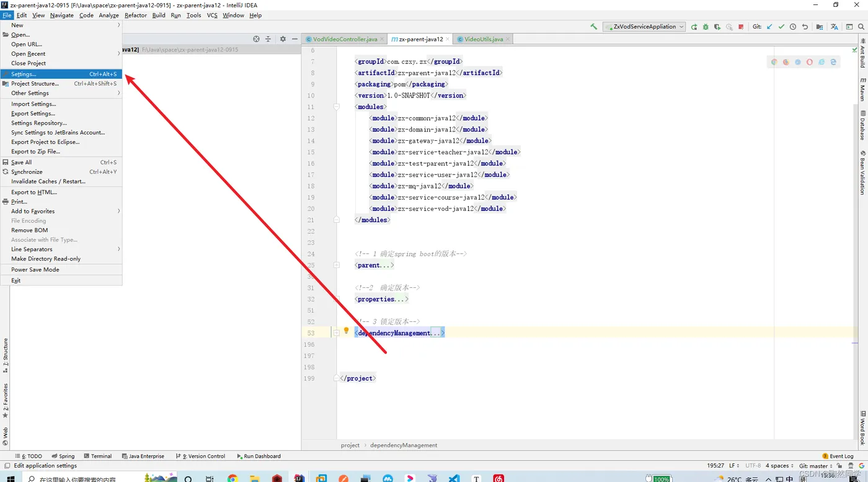
Task: Click dependencyManagement in the editor breadcrumb
Action: click(x=404, y=445)
